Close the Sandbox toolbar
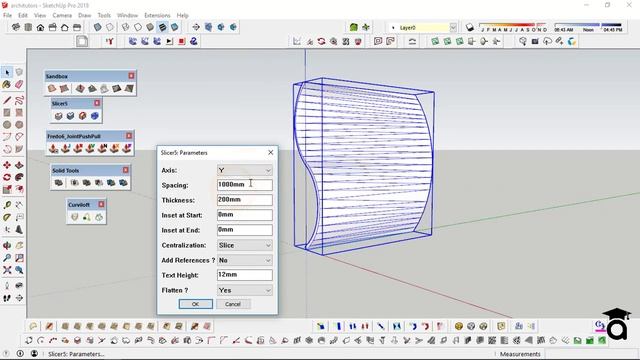The width and height of the screenshot is (640, 360). [131, 76]
